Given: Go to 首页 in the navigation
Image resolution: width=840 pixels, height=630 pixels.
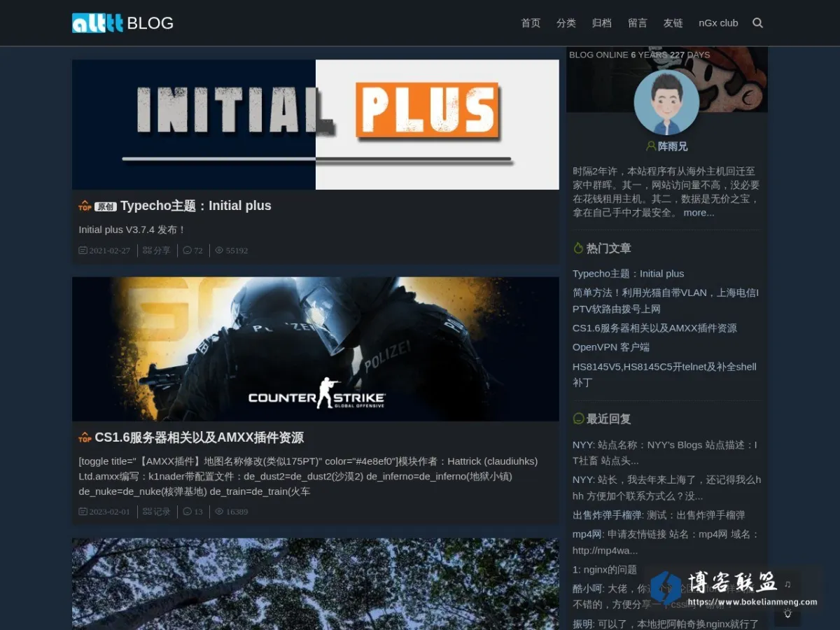Looking at the screenshot, I should click(x=531, y=23).
